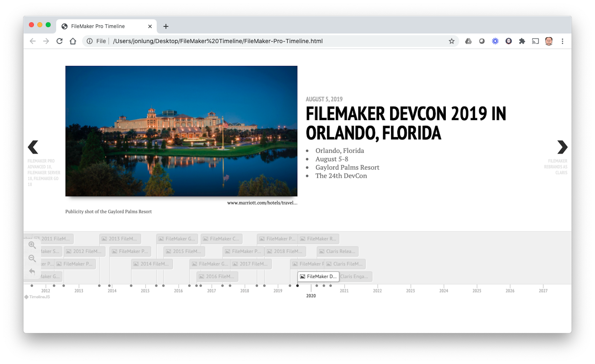Go to previous timeline slide arrow
The image size is (595, 364).
tap(33, 147)
